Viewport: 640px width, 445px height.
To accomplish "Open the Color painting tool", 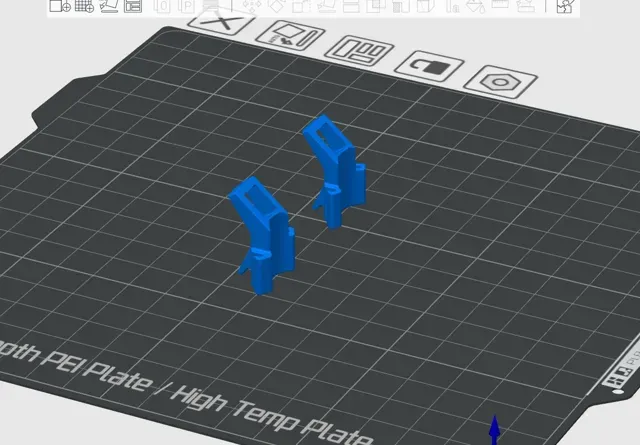I will [476, 6].
